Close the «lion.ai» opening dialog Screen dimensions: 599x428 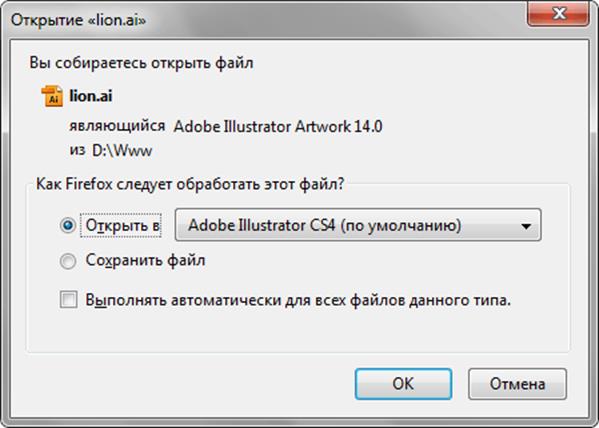pyautogui.click(x=558, y=14)
